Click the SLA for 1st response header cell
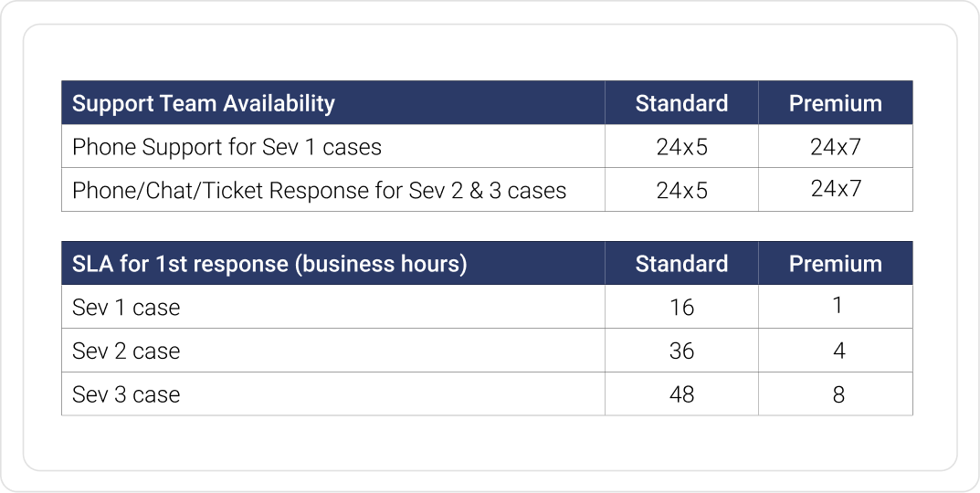 pyautogui.click(x=269, y=264)
